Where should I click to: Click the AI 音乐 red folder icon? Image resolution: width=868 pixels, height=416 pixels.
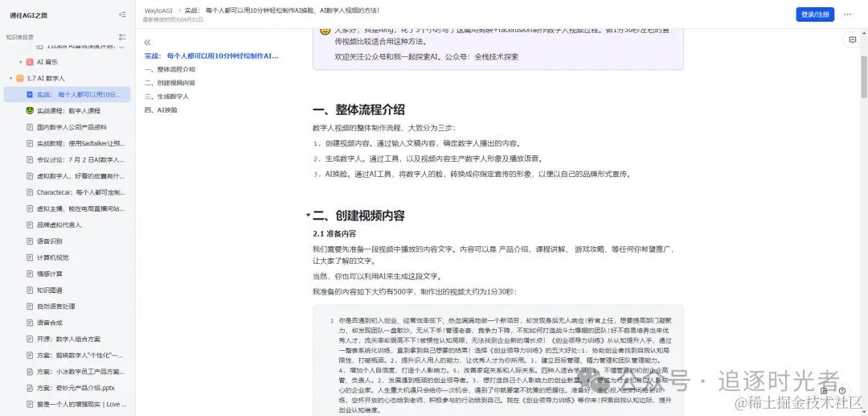30,62
